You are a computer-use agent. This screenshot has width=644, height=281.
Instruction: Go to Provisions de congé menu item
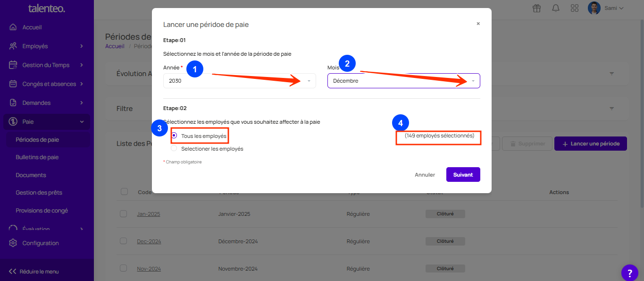tap(42, 211)
